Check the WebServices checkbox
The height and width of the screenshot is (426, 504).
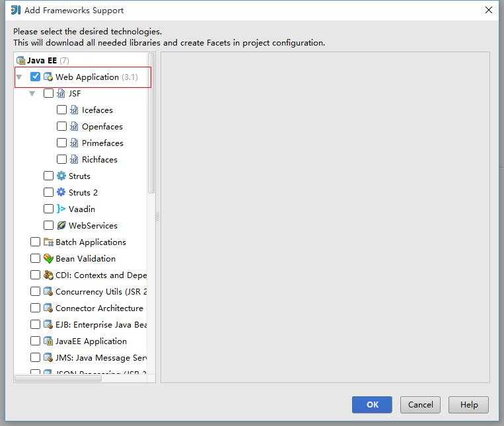click(x=48, y=225)
